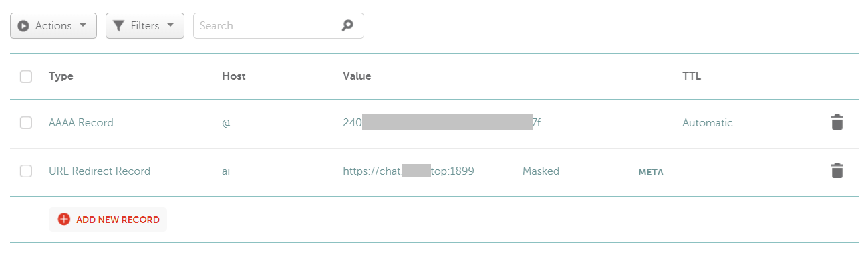Edit the Automatic TTL value
This screenshot has height=259, width=868.
[x=708, y=122]
